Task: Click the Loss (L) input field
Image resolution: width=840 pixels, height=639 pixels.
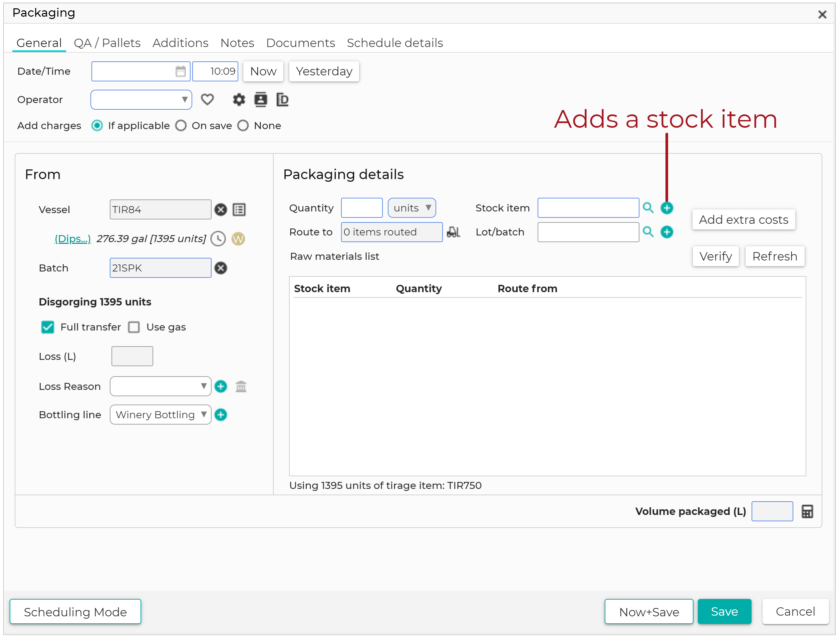Action: pyautogui.click(x=132, y=357)
